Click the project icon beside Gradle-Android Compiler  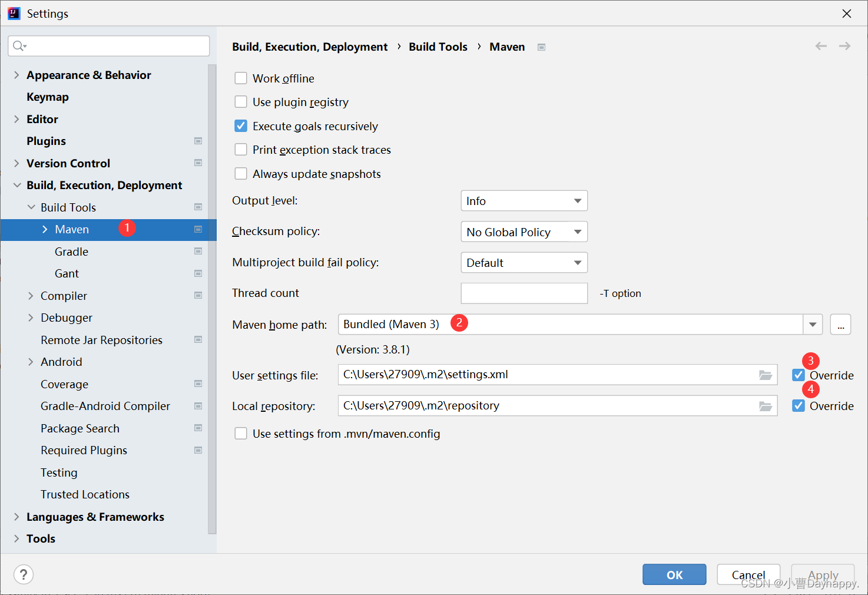pyautogui.click(x=198, y=406)
